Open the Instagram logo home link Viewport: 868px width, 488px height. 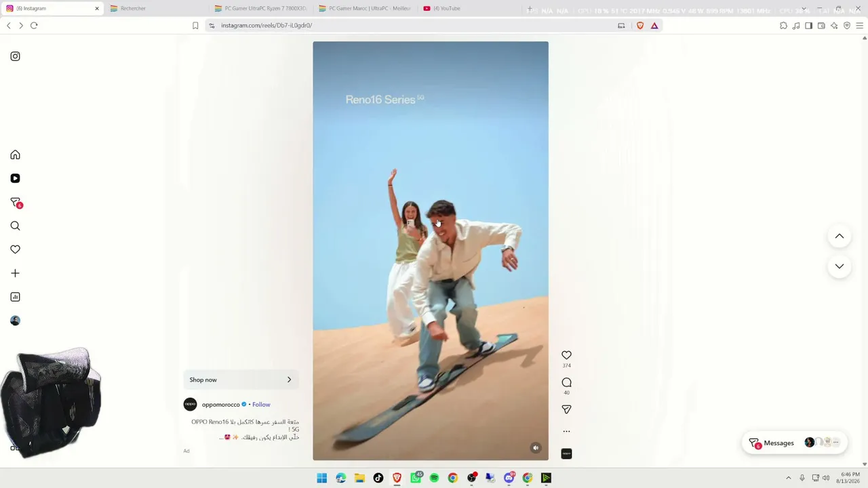pos(15,56)
